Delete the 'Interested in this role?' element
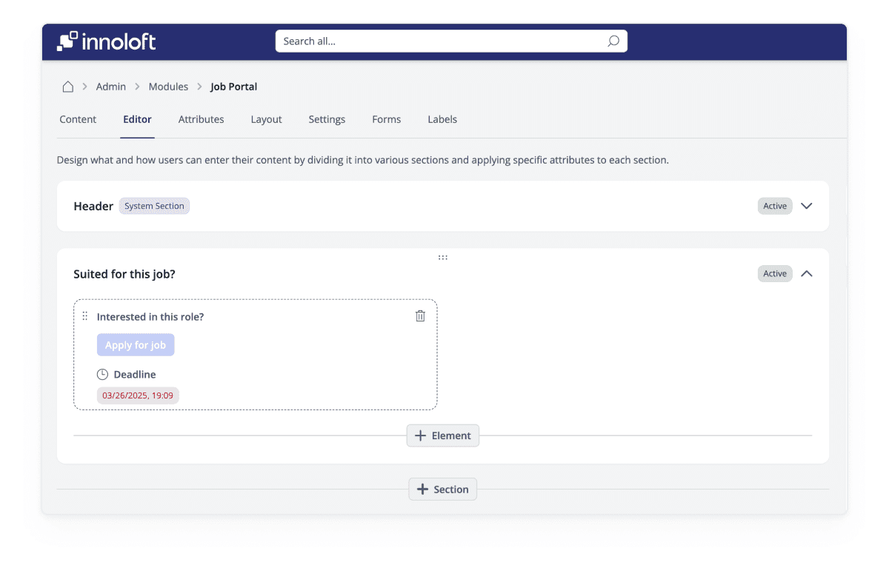Viewport: 889px width, 588px height. pyautogui.click(x=420, y=316)
